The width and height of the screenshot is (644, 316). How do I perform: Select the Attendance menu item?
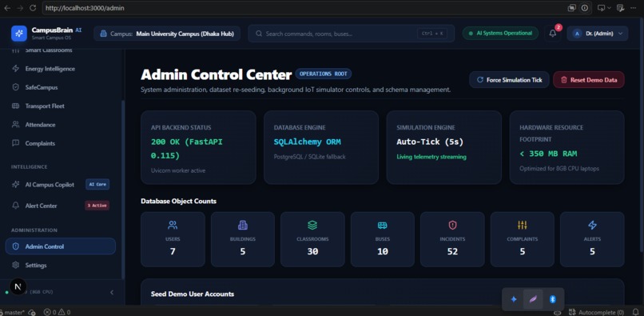(61, 125)
